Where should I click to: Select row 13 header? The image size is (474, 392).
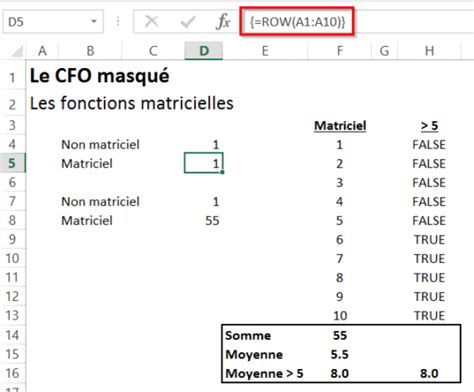(12, 315)
